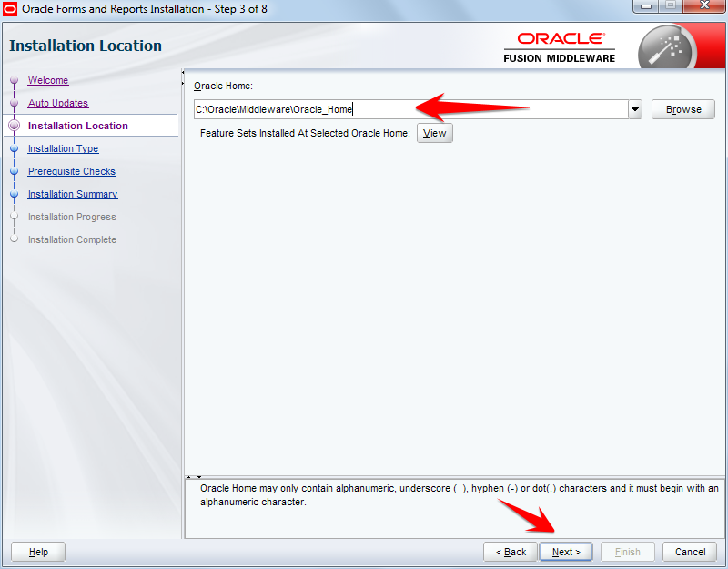
Task: Collapse the left navigation pane arrow
Action: tap(183, 73)
